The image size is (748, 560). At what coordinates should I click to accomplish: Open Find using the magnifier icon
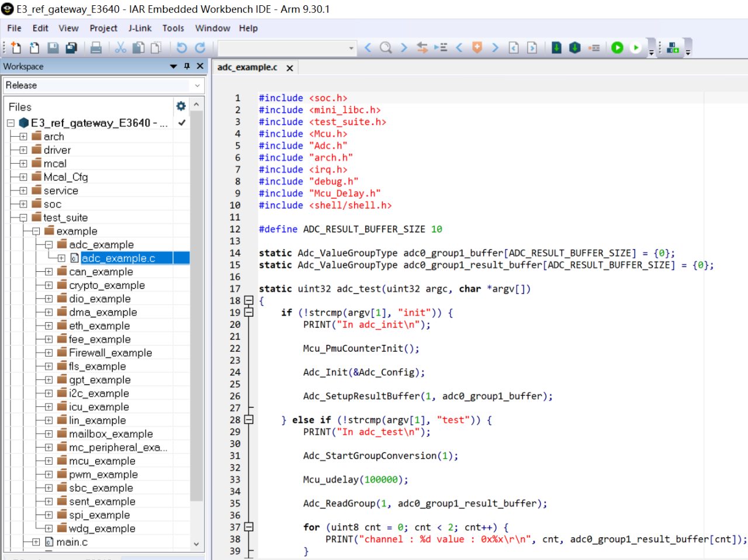[x=386, y=48]
